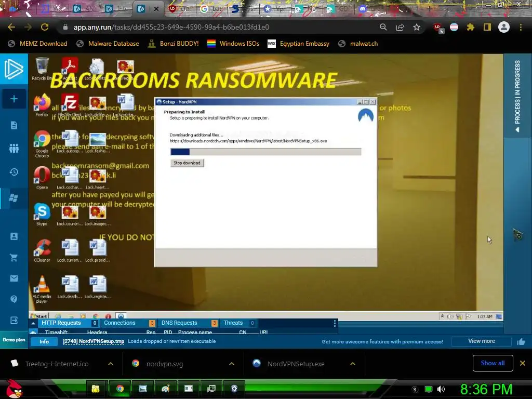The image size is (532, 399).
Task: Click the VLC media player desktop icon
Action: (x=42, y=289)
